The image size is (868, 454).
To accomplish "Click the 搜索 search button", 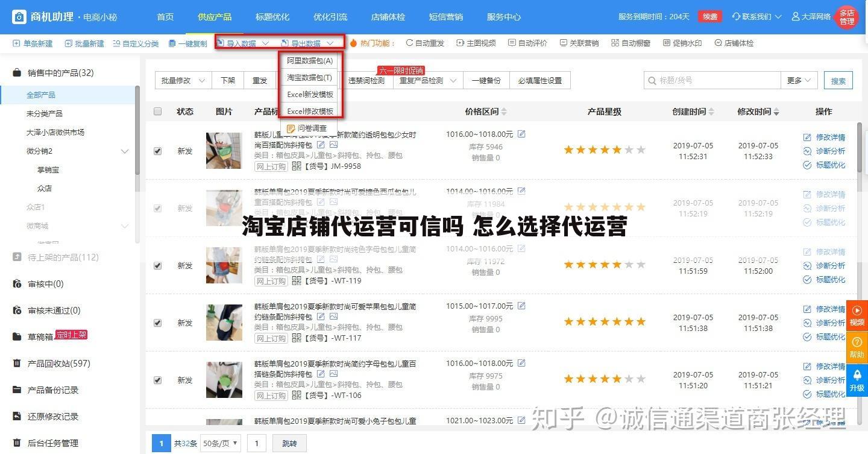I will point(838,80).
